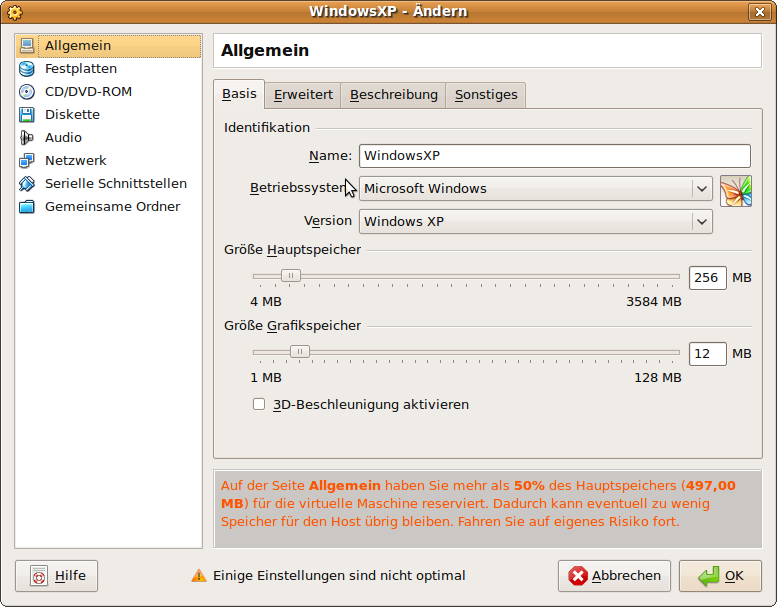Click Abbrechen to cancel changes
777x607 pixels.
point(614,576)
